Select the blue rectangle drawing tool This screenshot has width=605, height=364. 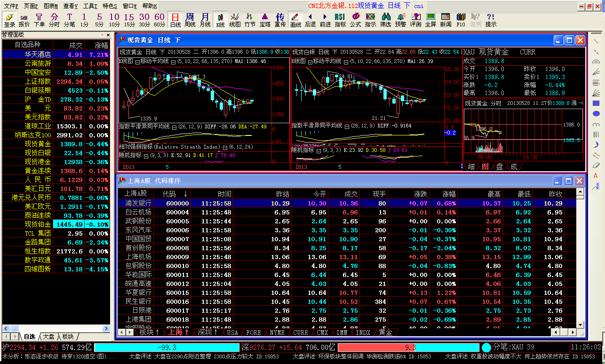click(596, 103)
